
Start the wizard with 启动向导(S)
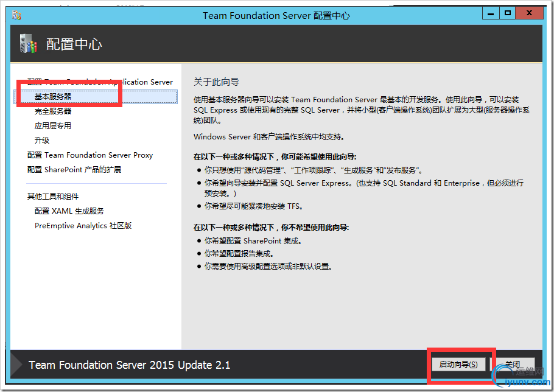tap(458, 365)
